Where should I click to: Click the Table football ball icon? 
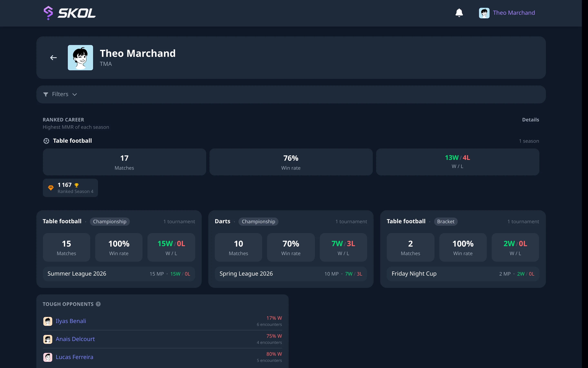coord(46,141)
